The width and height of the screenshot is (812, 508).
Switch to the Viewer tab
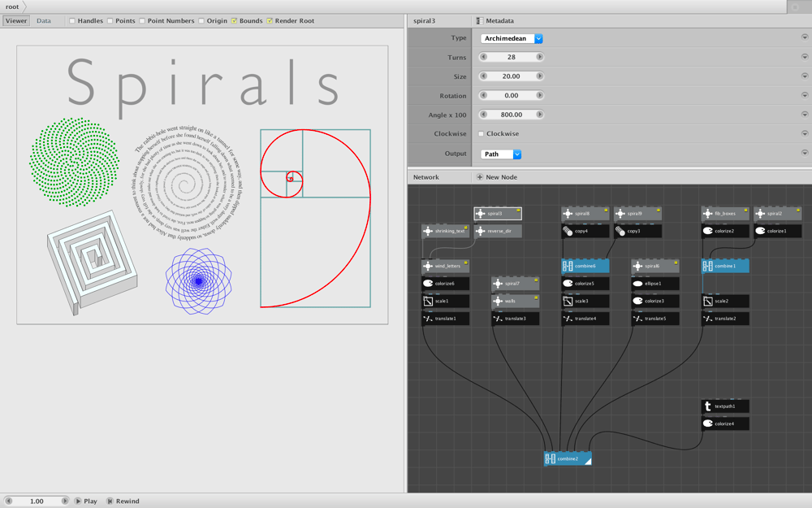(x=16, y=21)
